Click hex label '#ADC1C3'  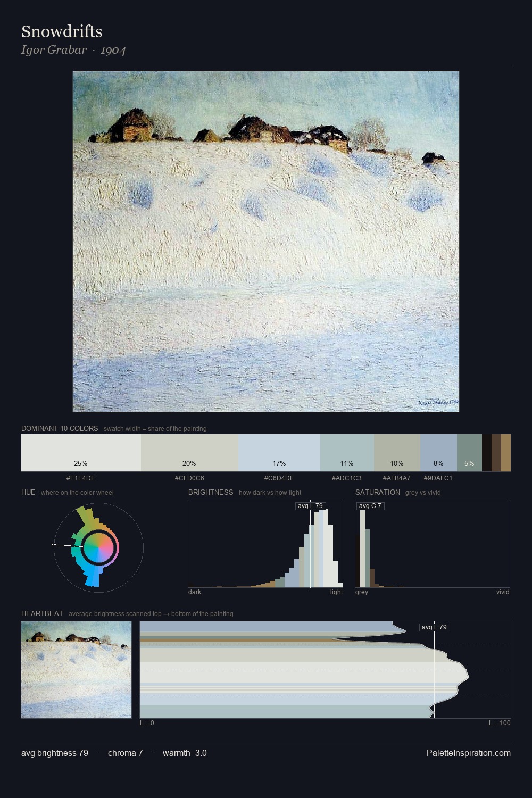(347, 478)
